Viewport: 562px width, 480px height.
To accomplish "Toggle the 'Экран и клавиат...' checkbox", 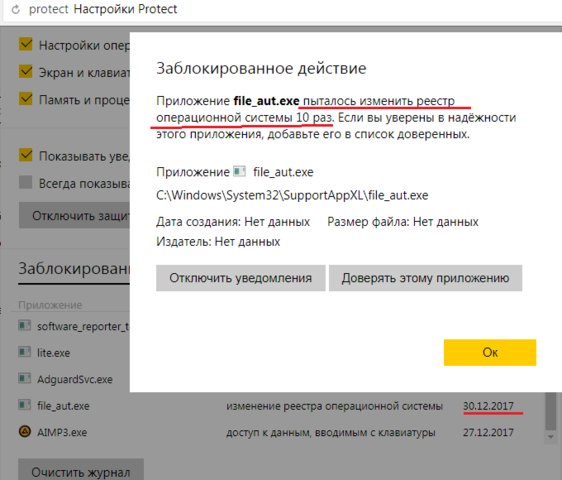I will [25, 72].
